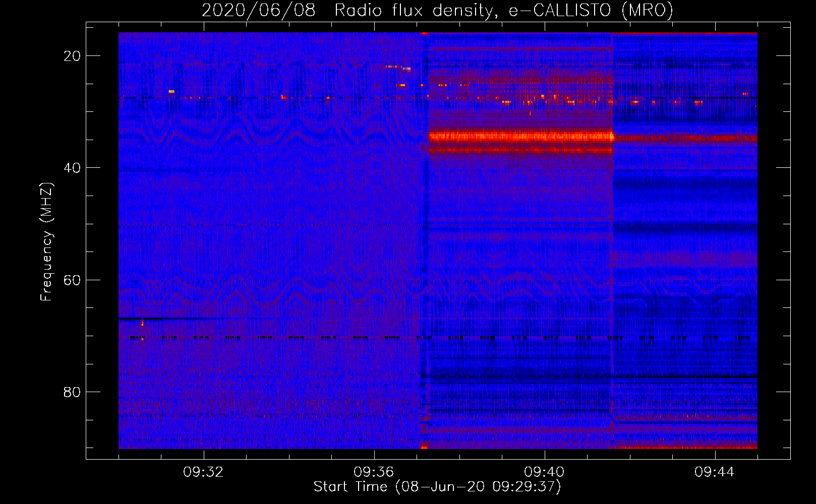Click the 'Frequency (MHZ)' y-axis label
This screenshot has height=504, width=816.
46,242
